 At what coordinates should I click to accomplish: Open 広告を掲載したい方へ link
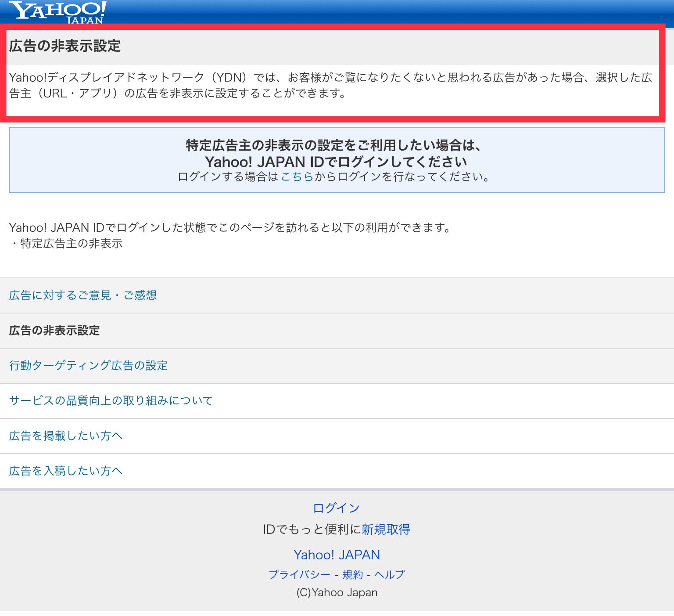(66, 436)
